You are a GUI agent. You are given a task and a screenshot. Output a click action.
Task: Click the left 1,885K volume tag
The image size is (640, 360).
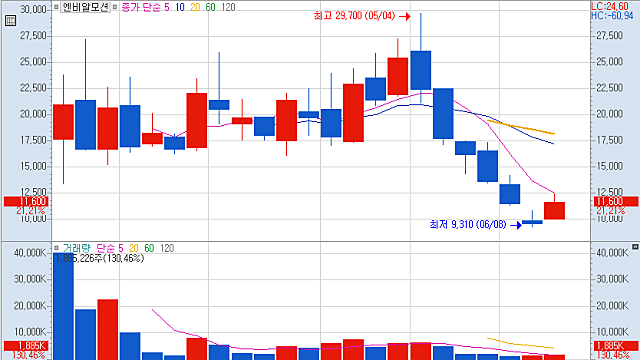26,346
